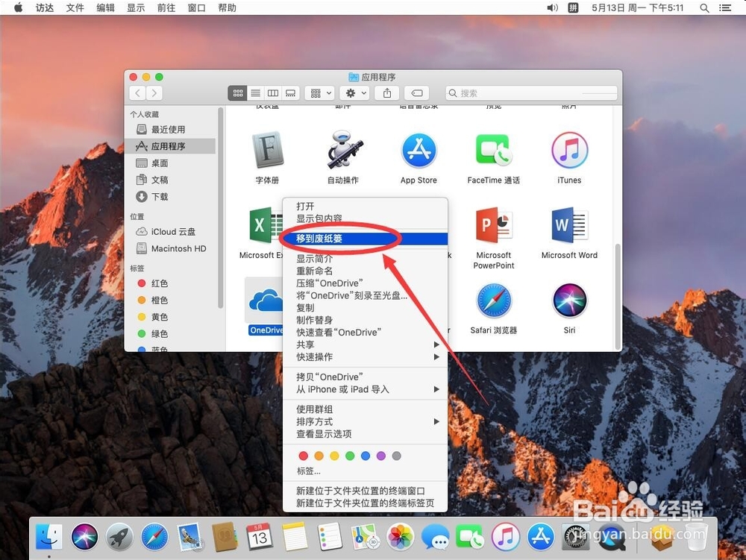The image size is (746, 560).
Task: Open the iTunes app icon in Finder window
Action: [x=569, y=150]
